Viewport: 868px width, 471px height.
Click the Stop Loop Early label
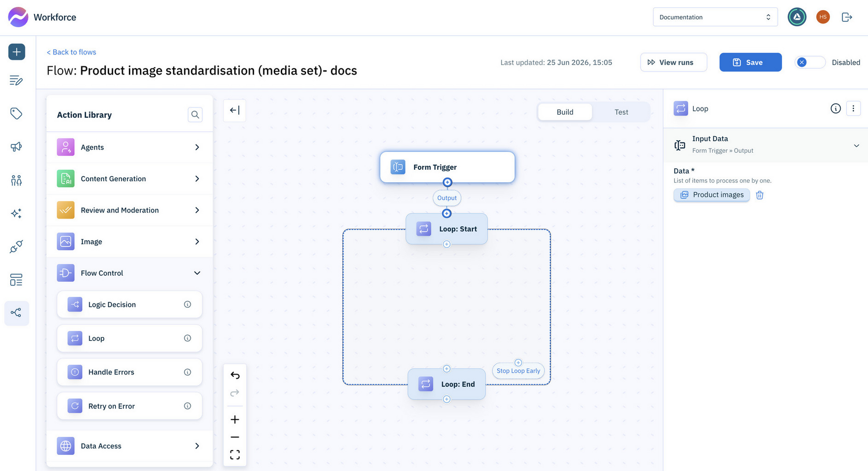[518, 371]
